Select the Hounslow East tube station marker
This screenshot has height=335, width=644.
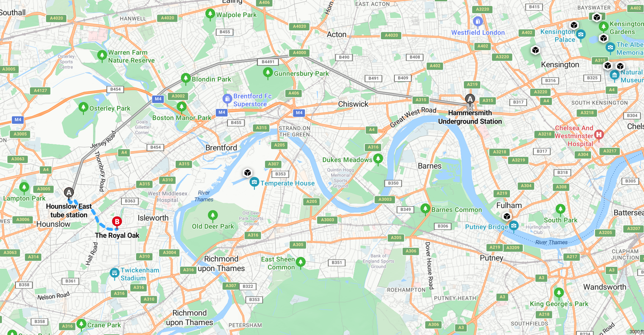pyautogui.click(x=69, y=193)
